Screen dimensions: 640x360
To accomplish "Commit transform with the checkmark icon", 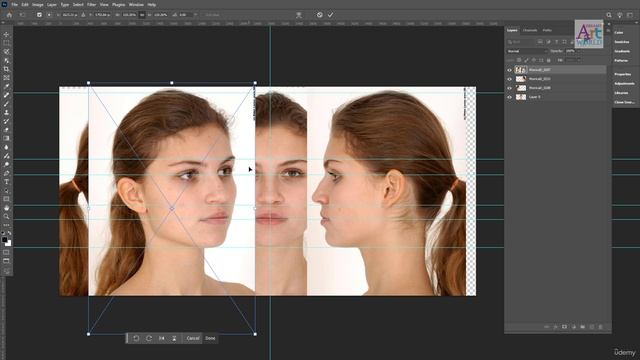I will coord(330,15).
